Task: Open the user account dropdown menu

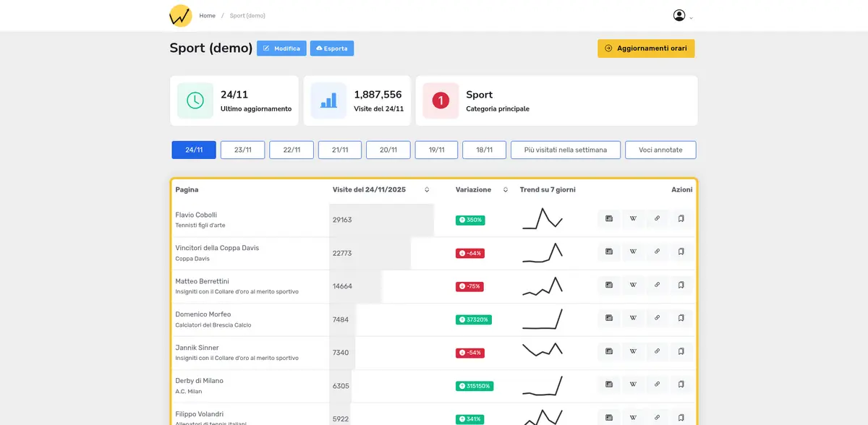Action: [x=682, y=16]
